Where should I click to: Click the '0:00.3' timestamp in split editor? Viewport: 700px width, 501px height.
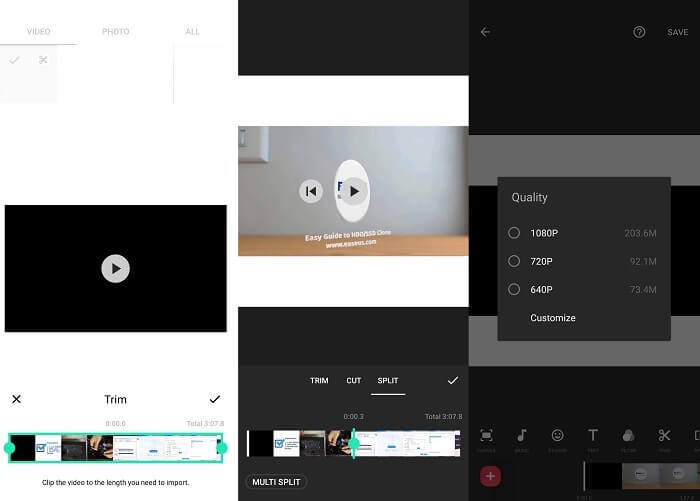tap(354, 417)
